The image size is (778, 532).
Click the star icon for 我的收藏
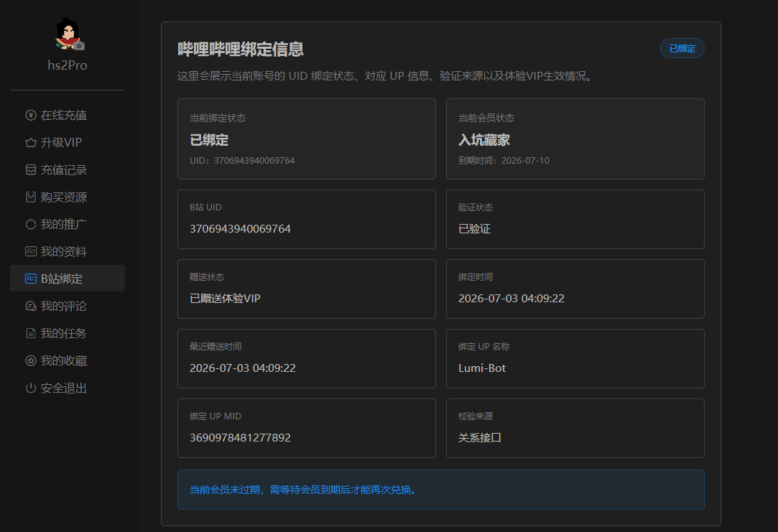(x=31, y=360)
